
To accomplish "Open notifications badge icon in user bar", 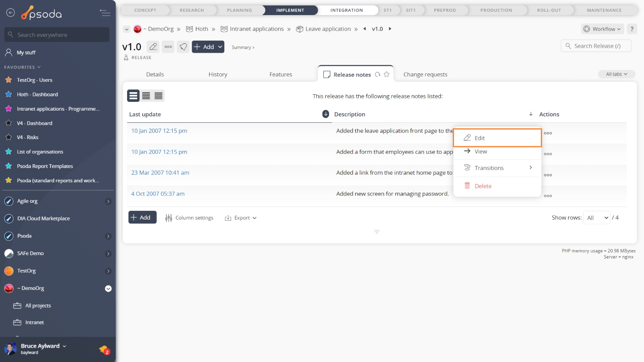I will 104,349.
